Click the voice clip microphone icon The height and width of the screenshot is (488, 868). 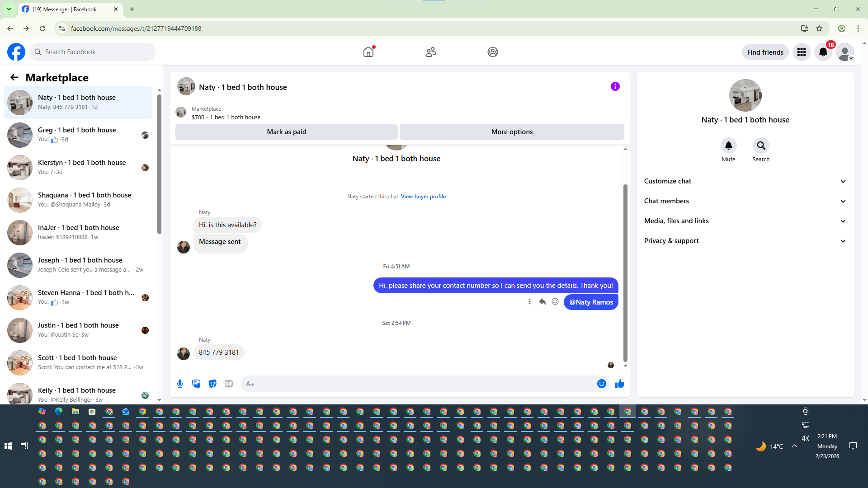click(x=180, y=384)
